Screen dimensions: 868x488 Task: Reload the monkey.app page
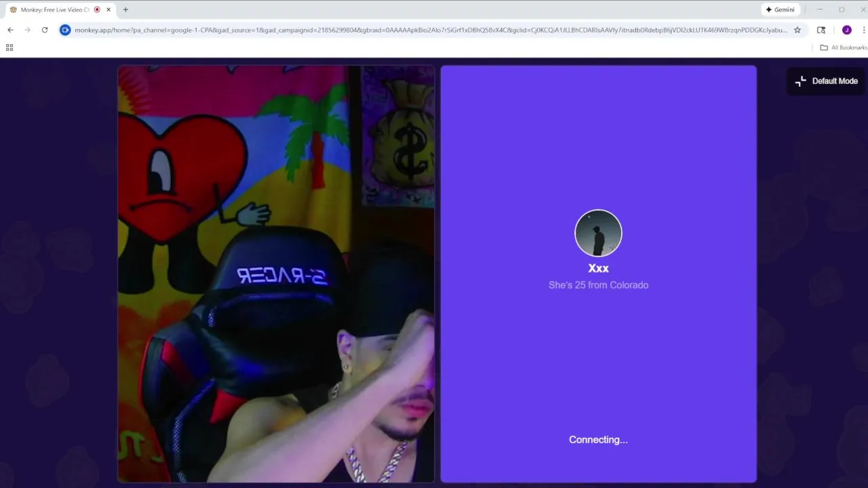(x=45, y=30)
